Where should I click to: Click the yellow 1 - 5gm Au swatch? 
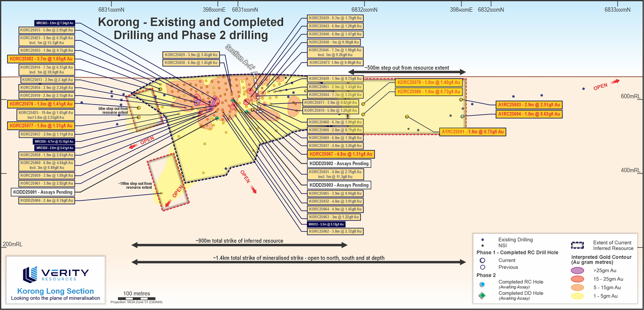tap(577, 296)
